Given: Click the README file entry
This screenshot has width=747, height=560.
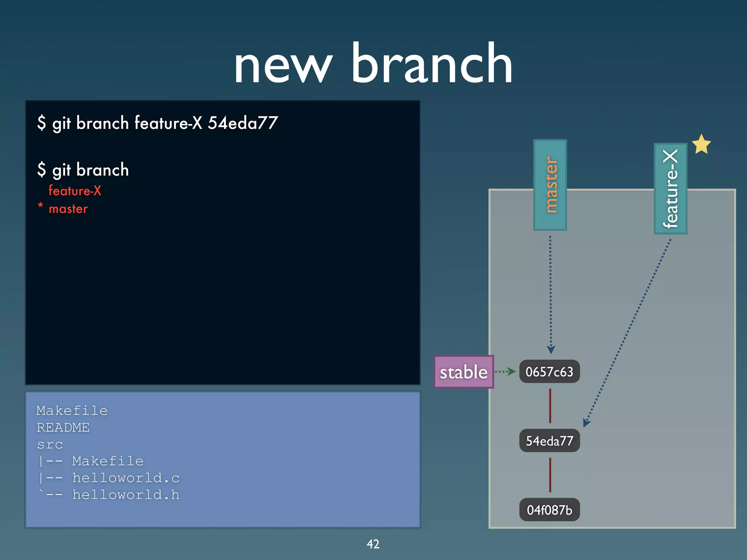Looking at the screenshot, I should pos(63,428).
